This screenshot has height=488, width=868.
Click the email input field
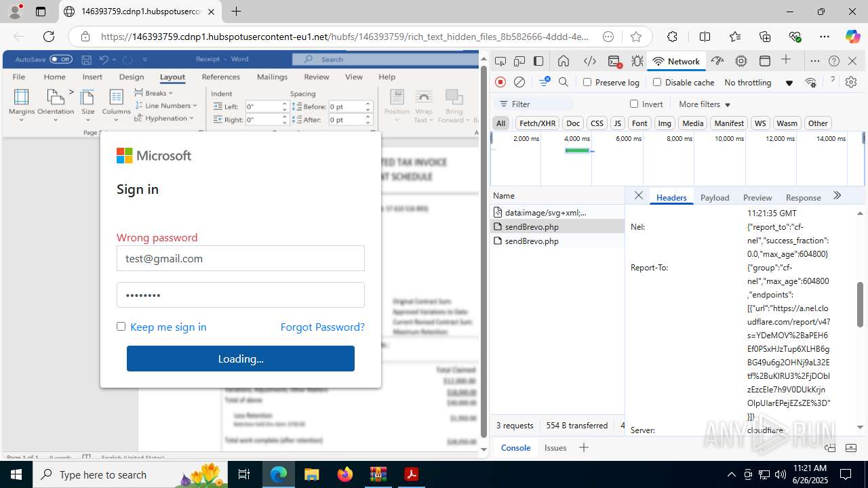coord(241,258)
